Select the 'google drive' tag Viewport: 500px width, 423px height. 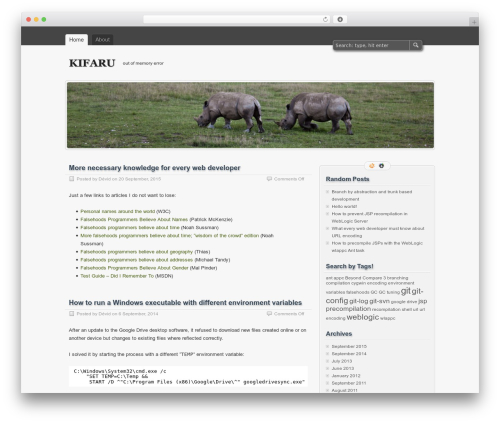coord(404,302)
